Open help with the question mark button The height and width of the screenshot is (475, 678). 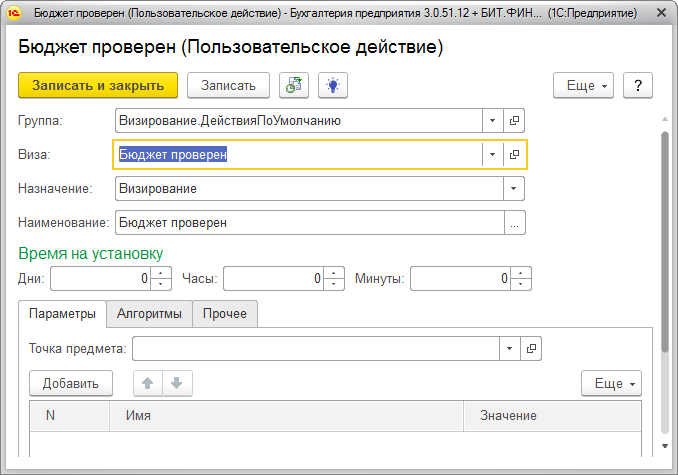(x=638, y=86)
